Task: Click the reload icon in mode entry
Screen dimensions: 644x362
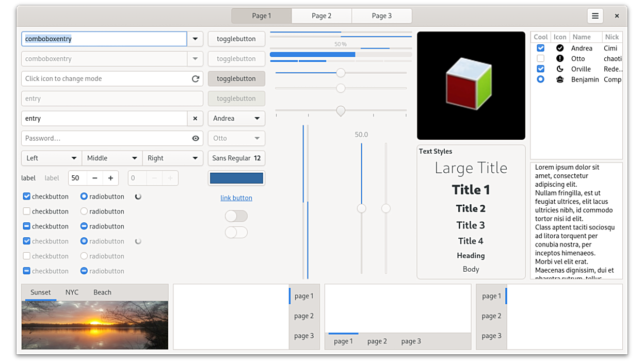Action: pos(195,79)
